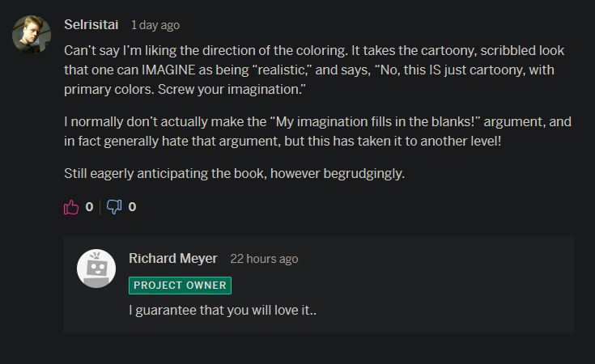Click the "Still eagerly anticipating the book" line
Image resolution: width=595 pixels, height=364 pixels.
point(234,173)
